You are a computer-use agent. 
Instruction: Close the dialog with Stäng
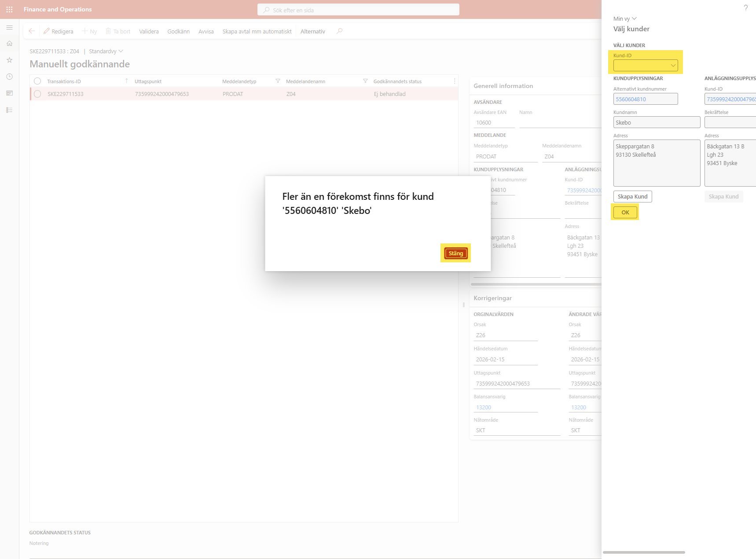[455, 253]
